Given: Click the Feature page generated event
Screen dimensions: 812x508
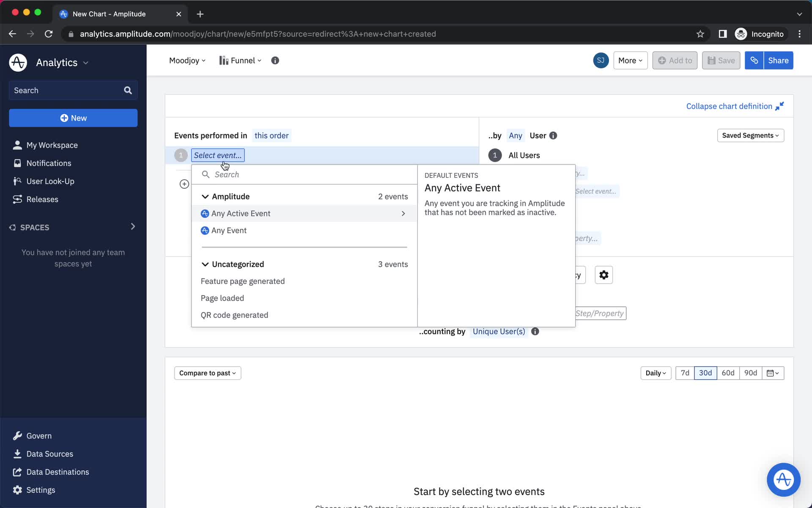Looking at the screenshot, I should (243, 281).
